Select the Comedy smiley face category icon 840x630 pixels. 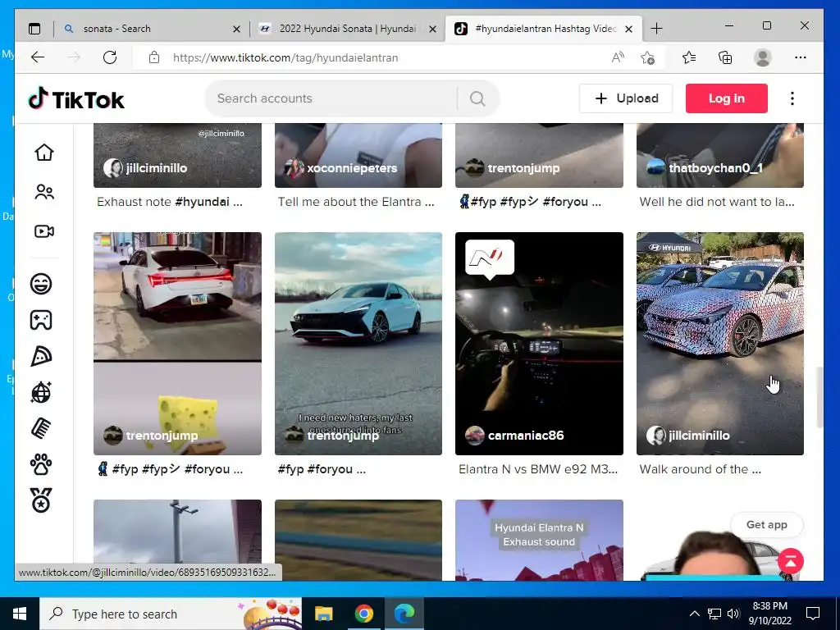click(41, 283)
